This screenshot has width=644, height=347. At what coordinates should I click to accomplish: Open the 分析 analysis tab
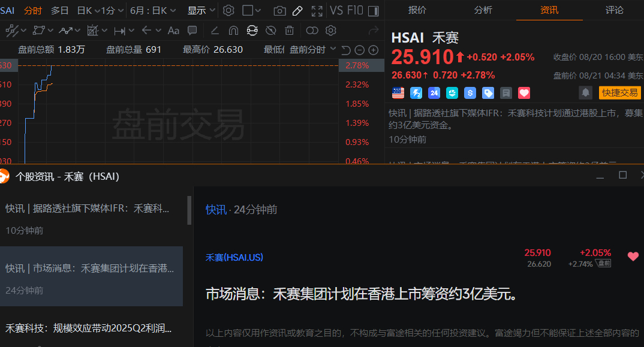[x=483, y=10]
